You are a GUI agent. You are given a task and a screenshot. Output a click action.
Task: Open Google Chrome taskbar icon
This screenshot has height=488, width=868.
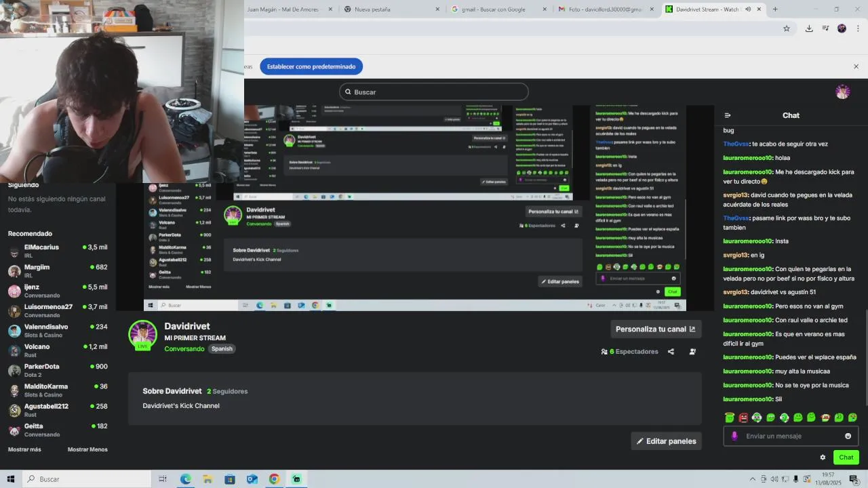click(274, 479)
